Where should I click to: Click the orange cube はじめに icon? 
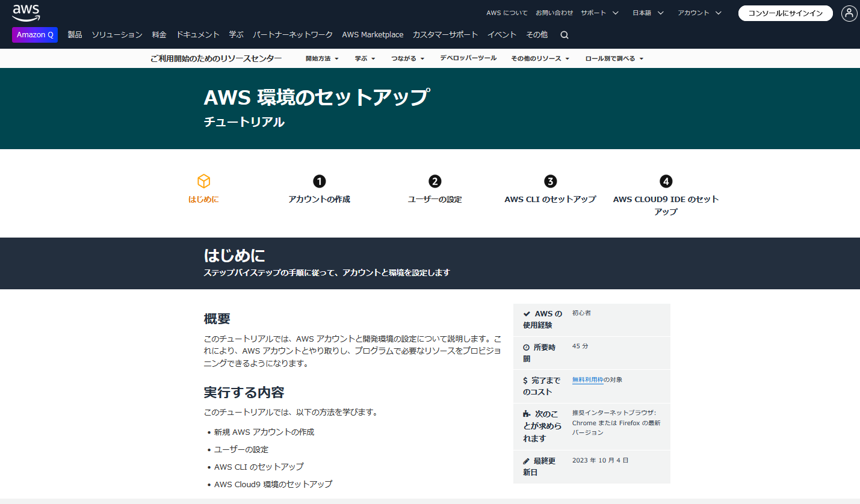point(204,181)
